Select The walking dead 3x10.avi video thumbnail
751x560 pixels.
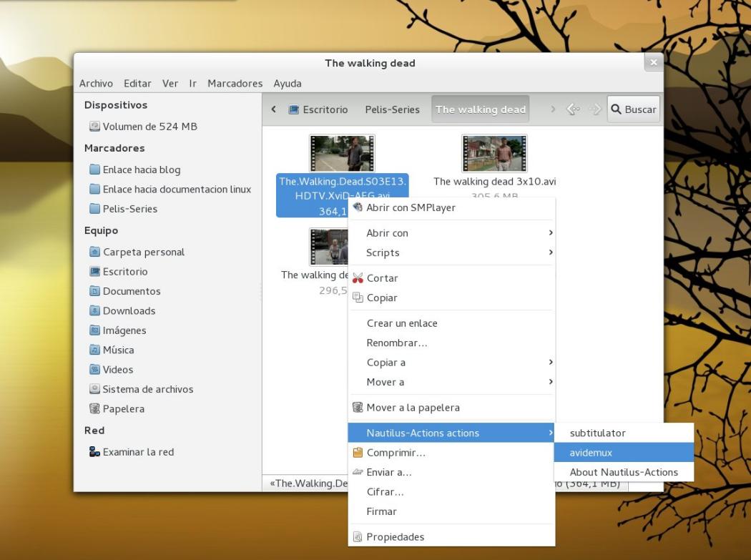click(494, 153)
